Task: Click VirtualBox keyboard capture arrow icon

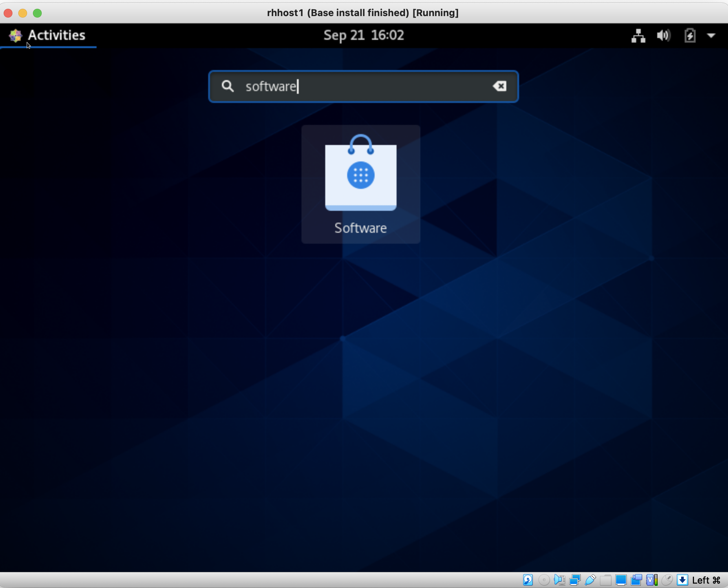Action: pos(682,580)
